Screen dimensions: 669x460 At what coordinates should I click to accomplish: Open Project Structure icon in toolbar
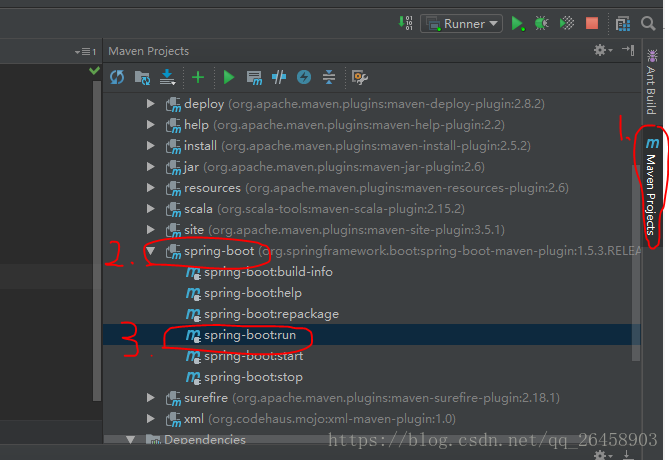[x=622, y=23]
